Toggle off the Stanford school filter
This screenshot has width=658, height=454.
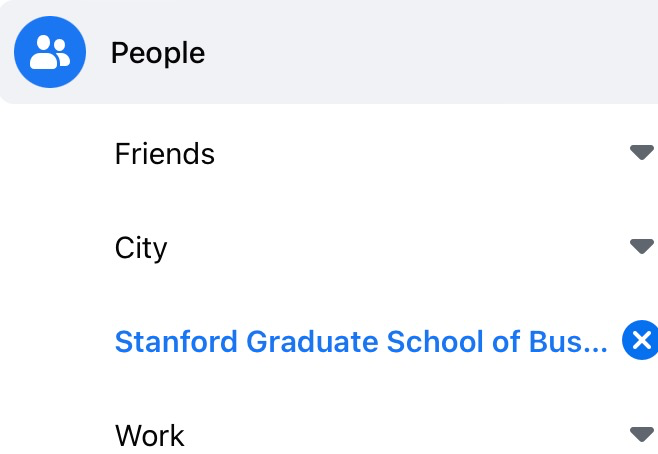point(640,341)
